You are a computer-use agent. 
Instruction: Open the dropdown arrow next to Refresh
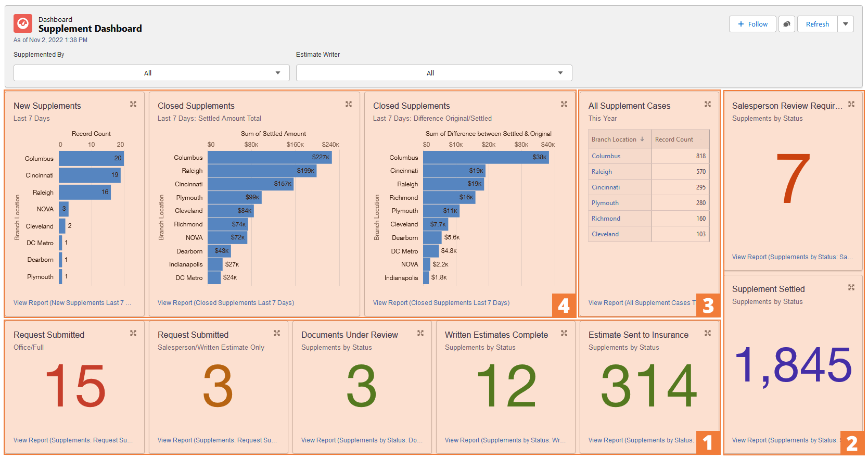click(846, 24)
